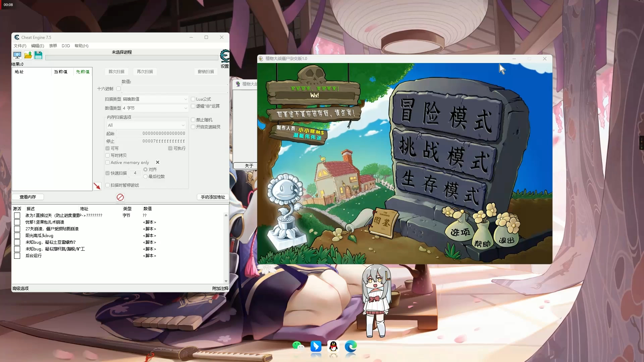Viewport: 644px width, 362px height.
Task: Click the red arrow add-to-list icon
Action: tap(97, 186)
